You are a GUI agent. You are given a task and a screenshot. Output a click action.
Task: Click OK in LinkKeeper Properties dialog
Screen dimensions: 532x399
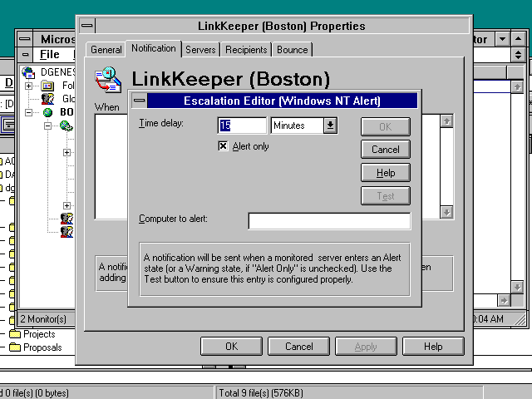[x=231, y=347]
